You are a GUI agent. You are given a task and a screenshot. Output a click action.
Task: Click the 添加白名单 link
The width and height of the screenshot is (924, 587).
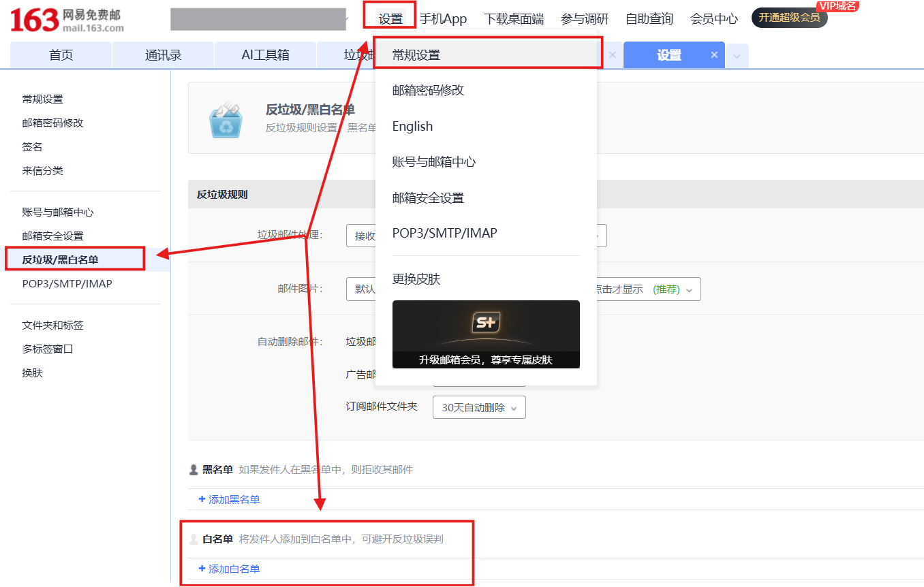234,569
